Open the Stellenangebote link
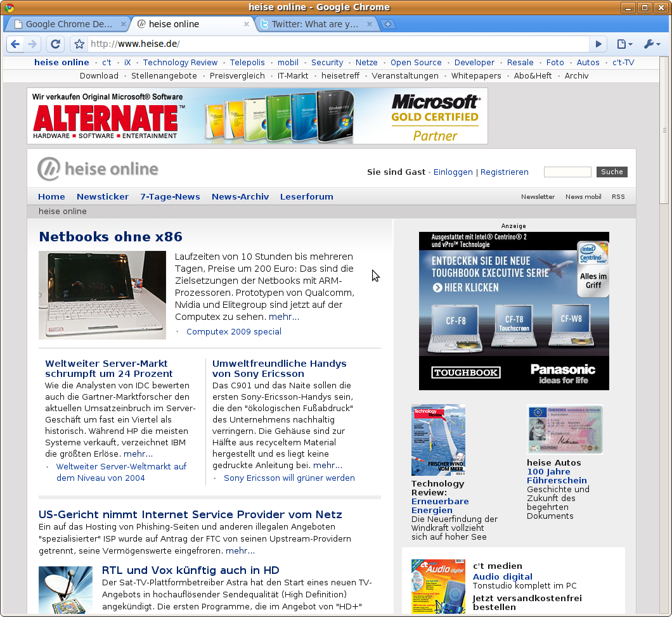 [x=164, y=76]
